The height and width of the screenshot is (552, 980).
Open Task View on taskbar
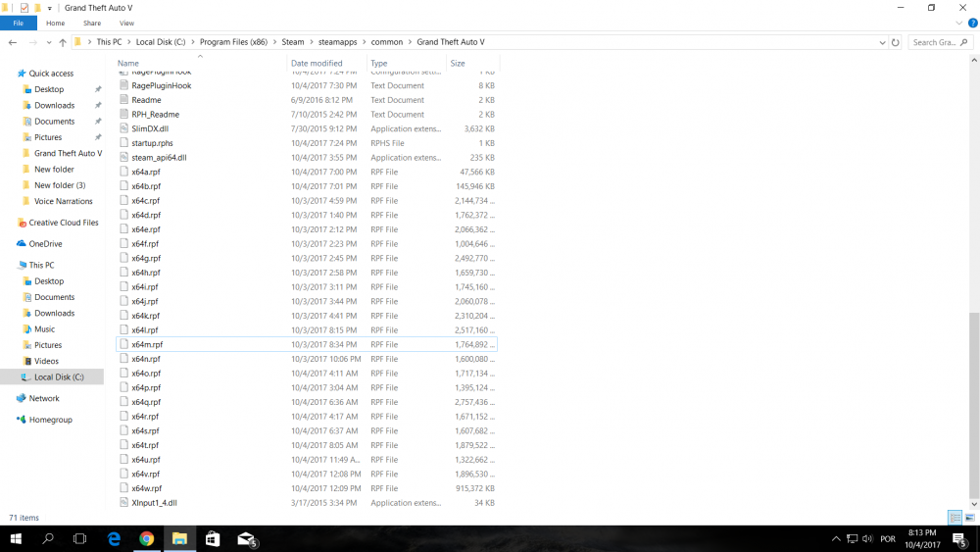click(80, 539)
